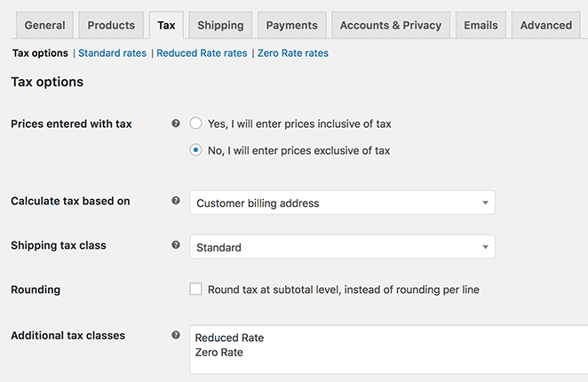
Task: Open the Payments settings tab
Action: click(x=293, y=26)
